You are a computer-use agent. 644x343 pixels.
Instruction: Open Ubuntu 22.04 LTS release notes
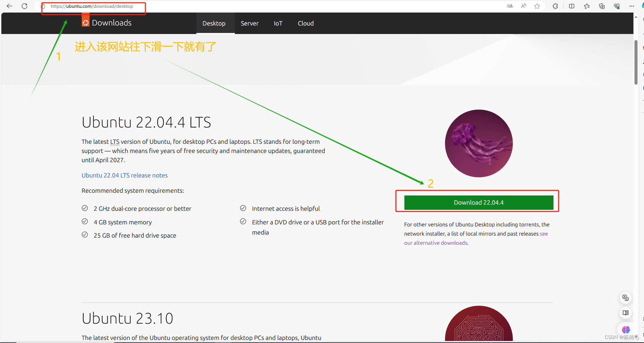(x=125, y=175)
